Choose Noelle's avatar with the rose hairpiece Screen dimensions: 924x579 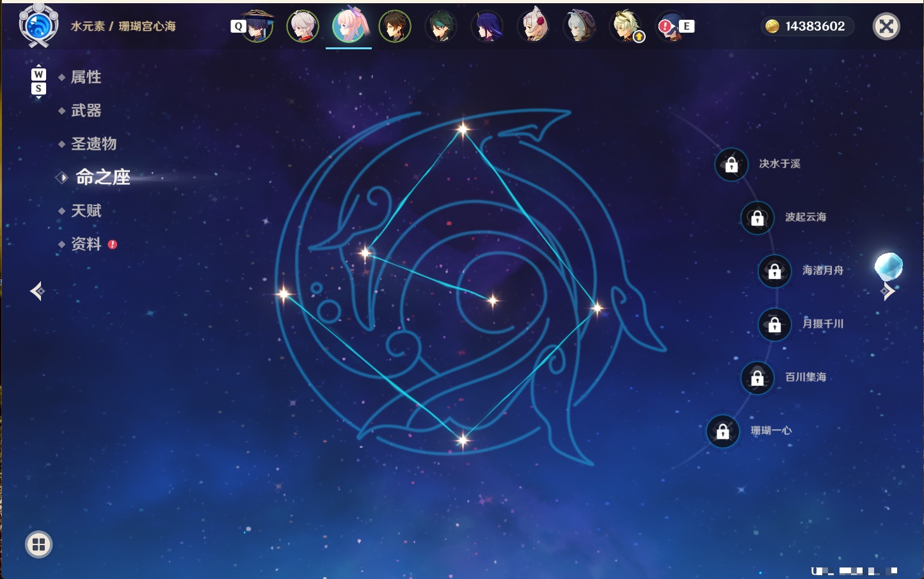coord(533,26)
